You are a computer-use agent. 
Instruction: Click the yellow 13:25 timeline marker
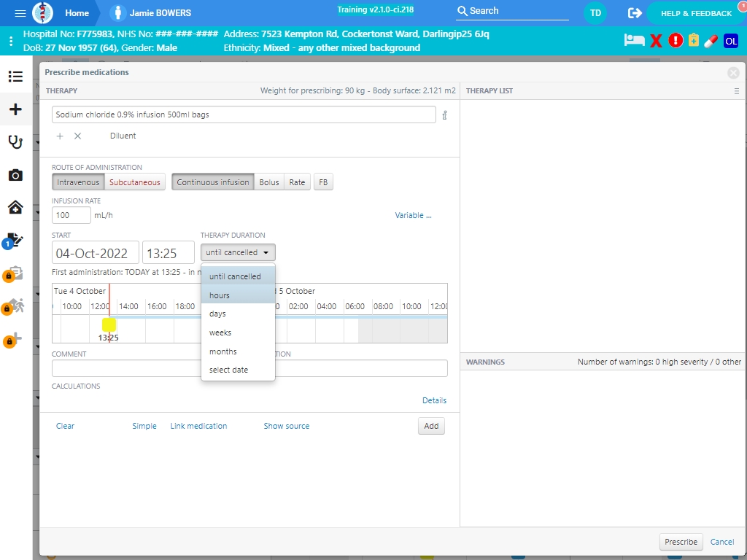[x=109, y=324]
